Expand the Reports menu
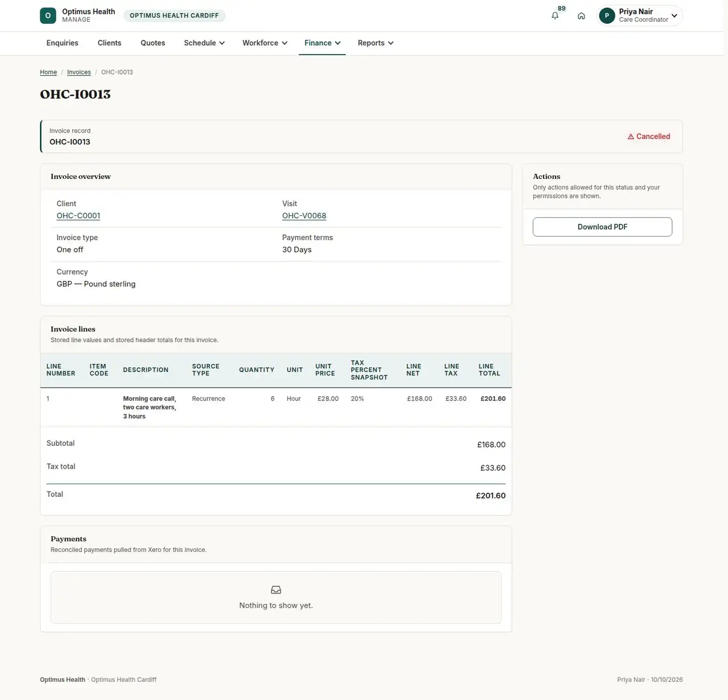 point(376,43)
